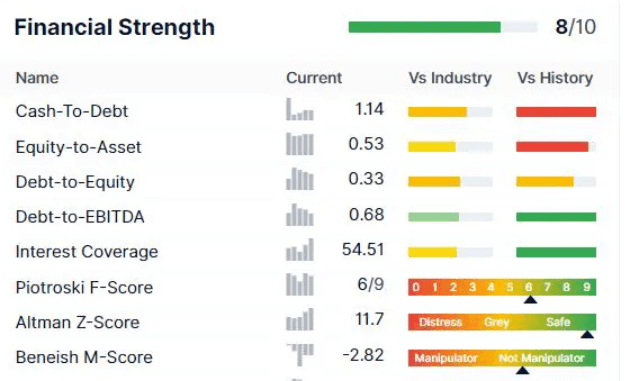Click the Altman Z-Score mini chart icon
The image size is (644, 381).
click(300, 319)
